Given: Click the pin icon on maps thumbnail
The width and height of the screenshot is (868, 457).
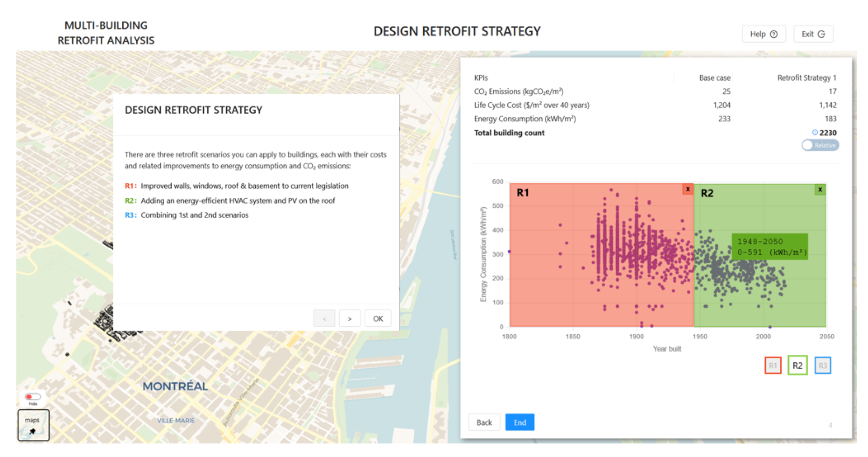Looking at the screenshot, I should pos(32,431).
